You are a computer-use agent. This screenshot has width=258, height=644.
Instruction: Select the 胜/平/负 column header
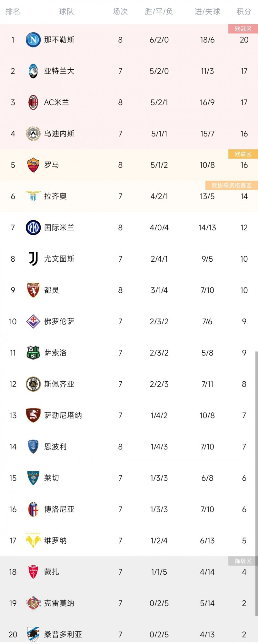(159, 12)
